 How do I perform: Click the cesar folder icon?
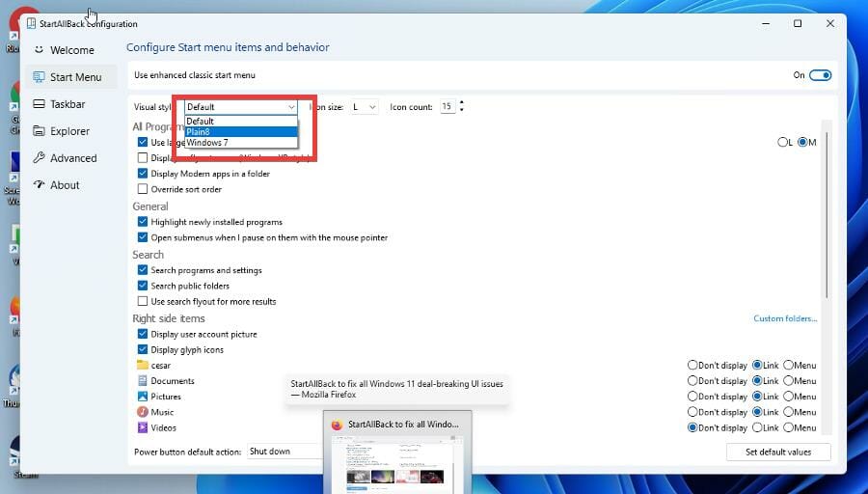[143, 365]
